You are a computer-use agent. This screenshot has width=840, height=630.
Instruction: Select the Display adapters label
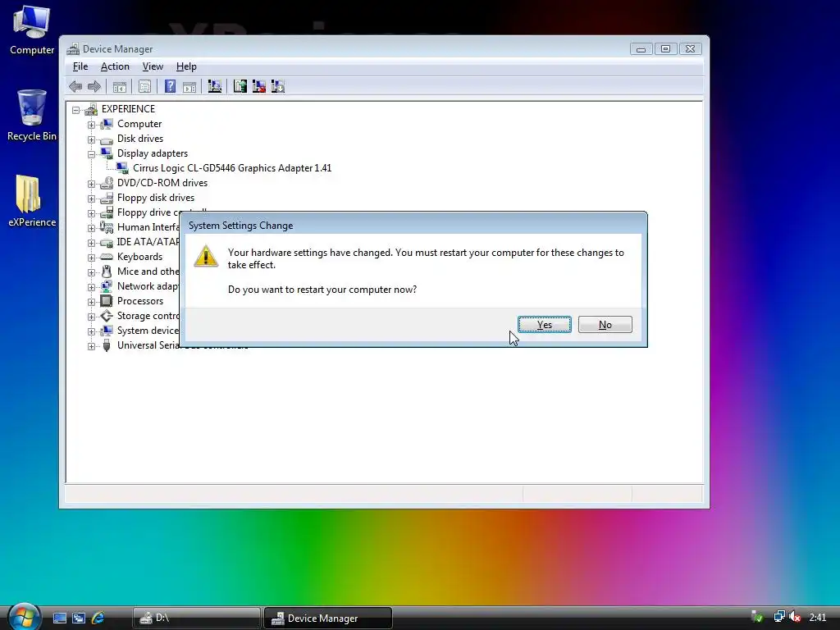[x=153, y=153]
